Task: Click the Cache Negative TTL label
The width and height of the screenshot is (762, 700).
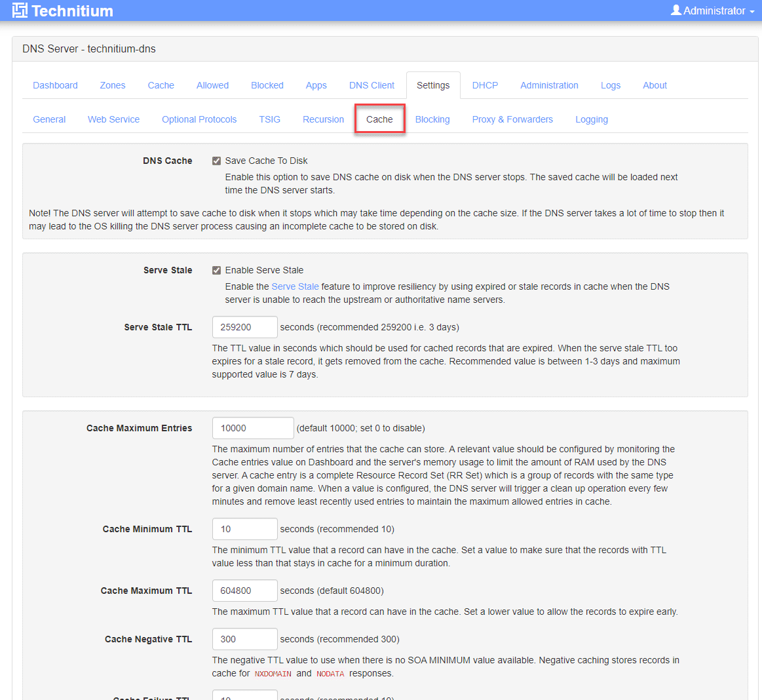Action: (x=149, y=639)
